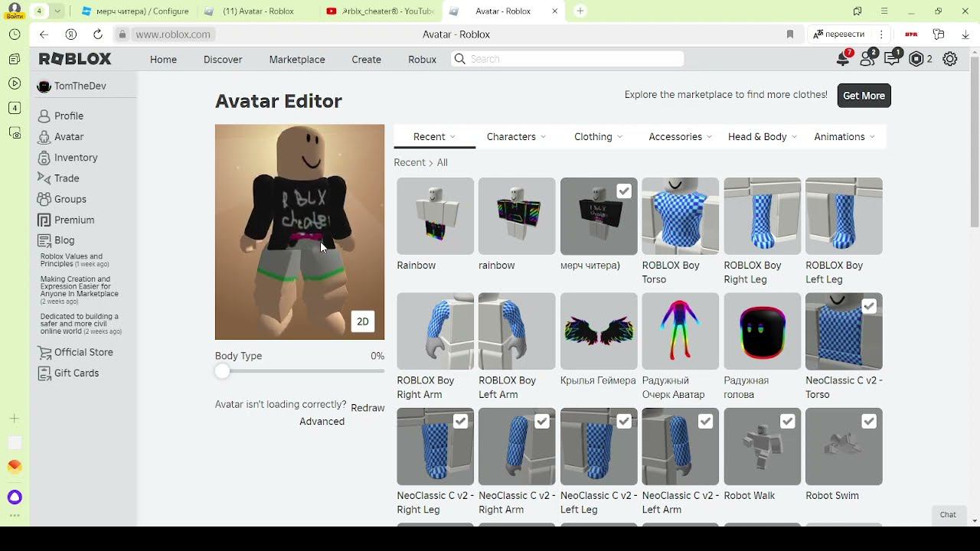Viewport: 980px width, 551px height.
Task: Open the Blog sidebar icon
Action: tap(44, 240)
